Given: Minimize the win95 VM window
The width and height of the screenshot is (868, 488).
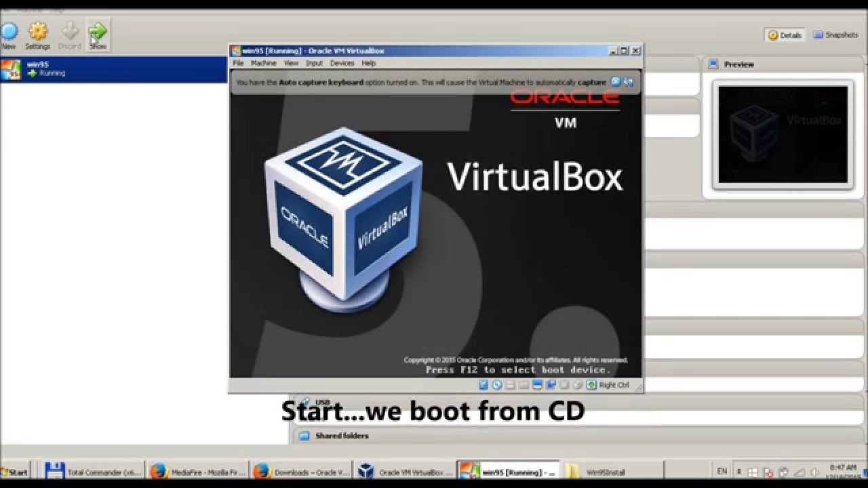Looking at the screenshot, I should tap(612, 51).
